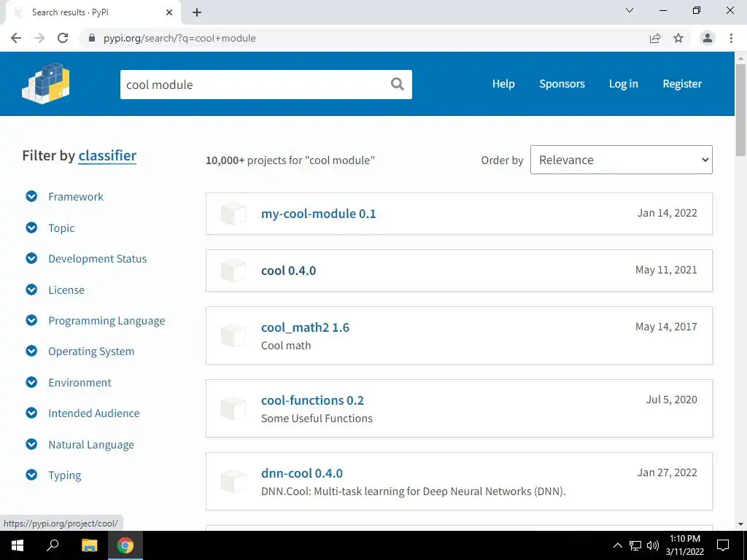This screenshot has width=747, height=560.
Task: Click Register in the header
Action: coord(682,84)
